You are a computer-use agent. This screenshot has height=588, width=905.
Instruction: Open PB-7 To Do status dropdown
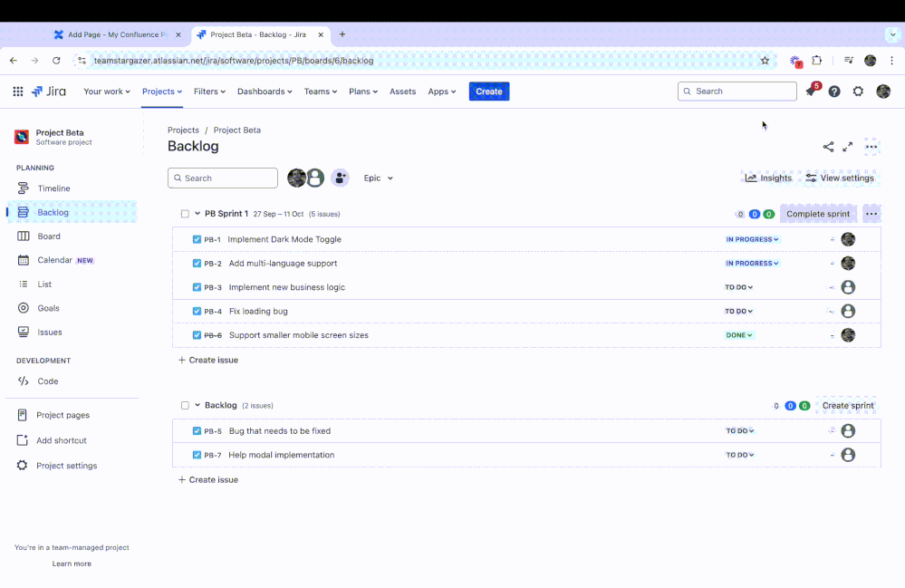click(740, 455)
